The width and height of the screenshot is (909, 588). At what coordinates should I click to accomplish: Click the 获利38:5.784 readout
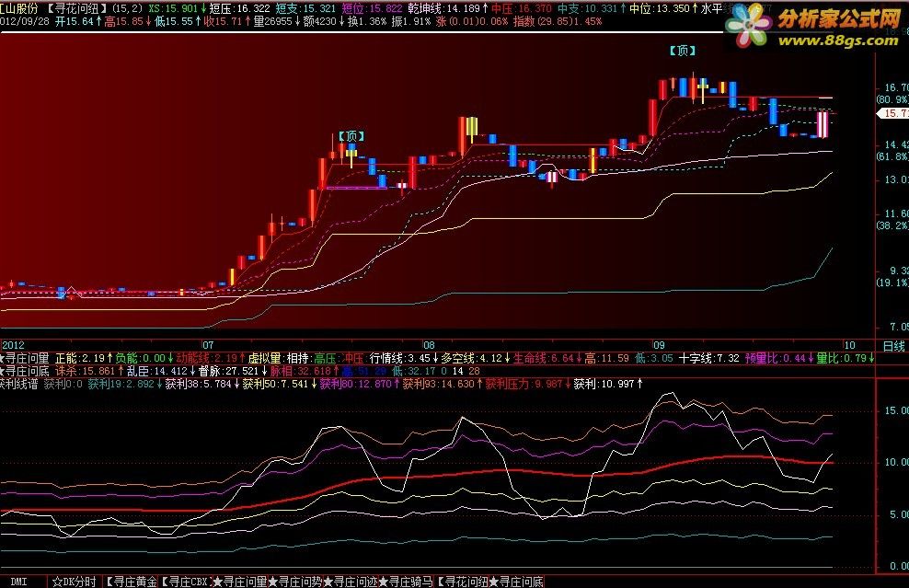pyautogui.click(x=202, y=384)
